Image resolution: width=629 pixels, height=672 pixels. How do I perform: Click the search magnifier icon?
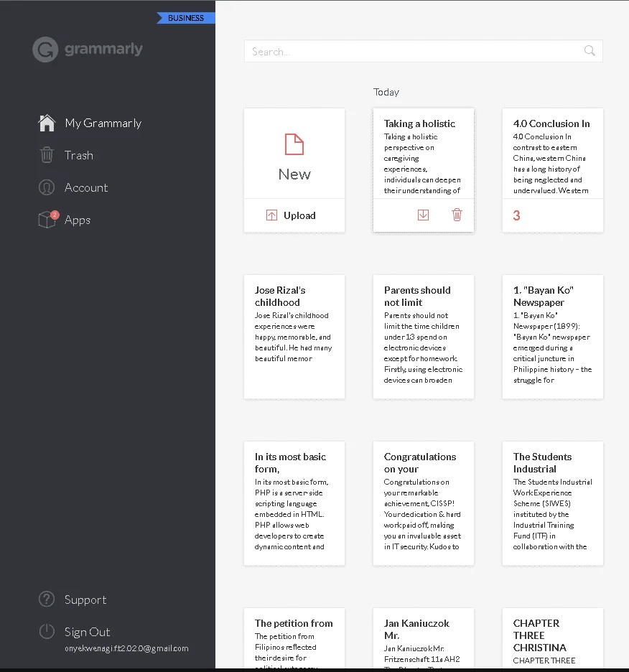tap(590, 51)
